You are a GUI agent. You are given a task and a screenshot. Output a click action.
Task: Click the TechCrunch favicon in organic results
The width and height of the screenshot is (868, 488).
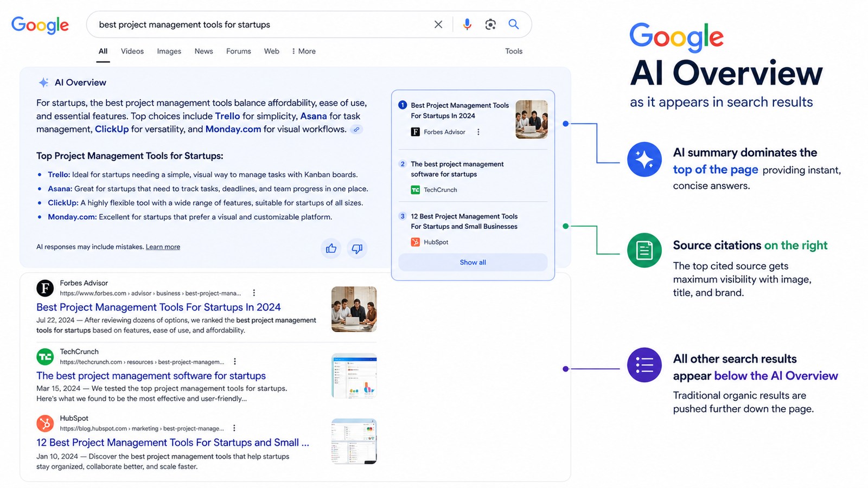(x=45, y=357)
